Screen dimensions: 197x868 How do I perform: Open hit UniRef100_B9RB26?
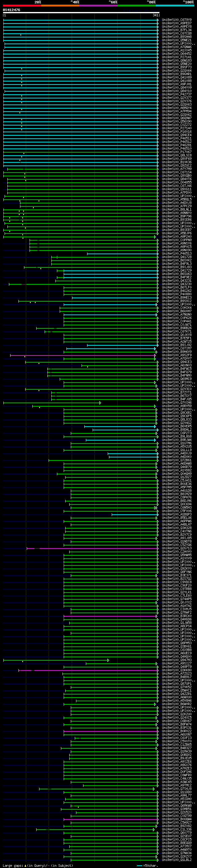click(177, 328)
